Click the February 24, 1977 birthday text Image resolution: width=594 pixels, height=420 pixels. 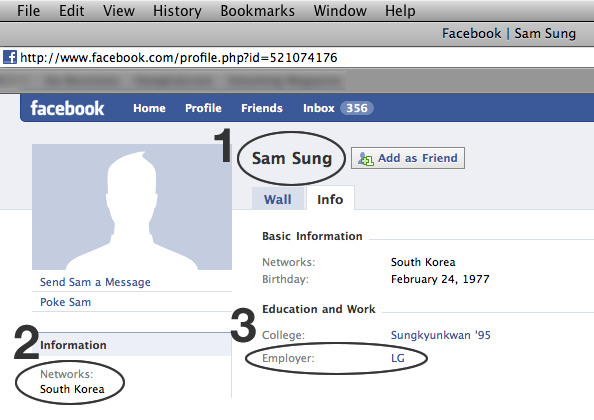coord(440,279)
